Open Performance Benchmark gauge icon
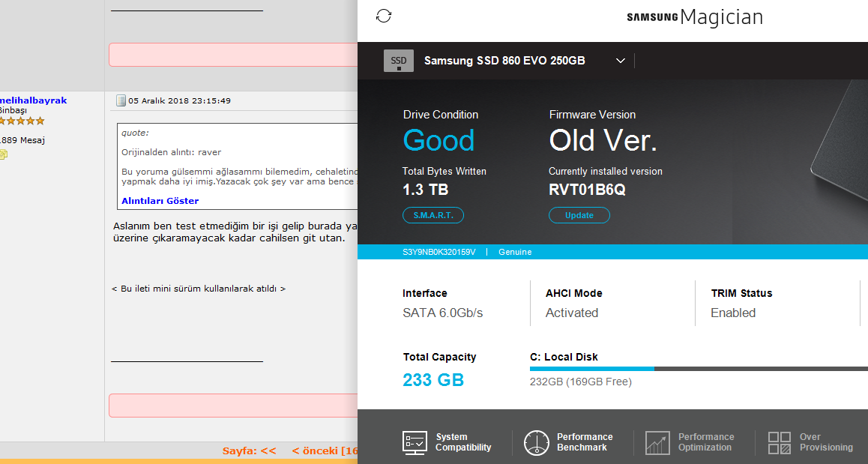The image size is (868, 464). click(x=537, y=442)
